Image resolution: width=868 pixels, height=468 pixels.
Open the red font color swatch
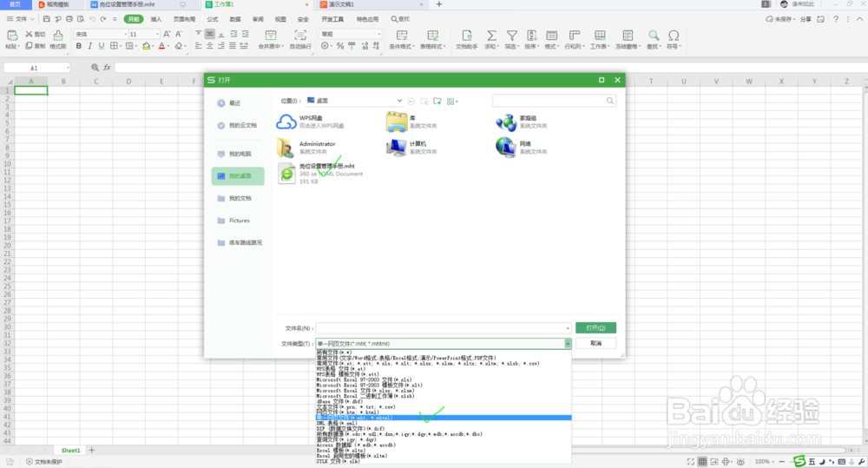coord(161,46)
